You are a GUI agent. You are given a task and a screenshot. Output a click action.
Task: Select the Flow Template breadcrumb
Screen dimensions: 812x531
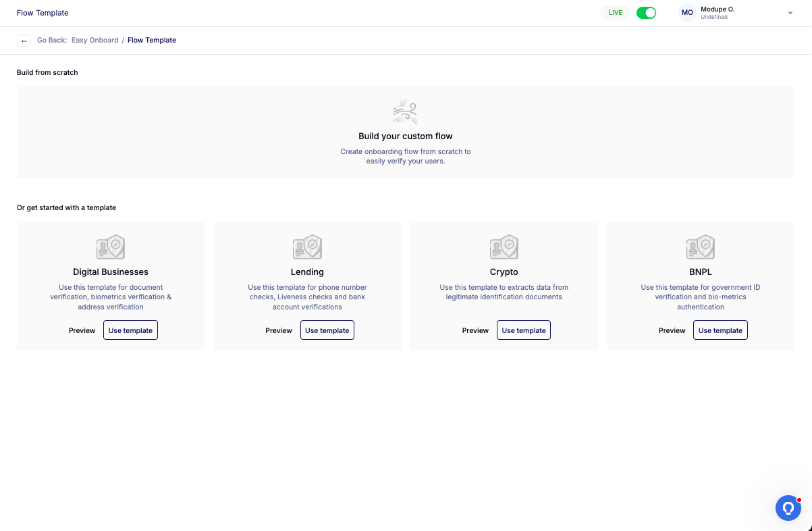(152, 41)
